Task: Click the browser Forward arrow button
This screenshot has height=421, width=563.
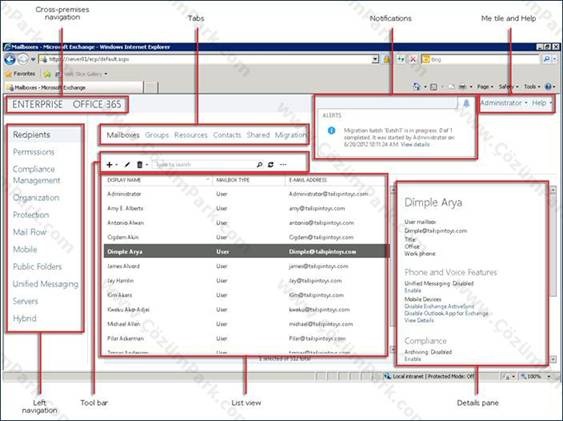Action: click(23, 59)
